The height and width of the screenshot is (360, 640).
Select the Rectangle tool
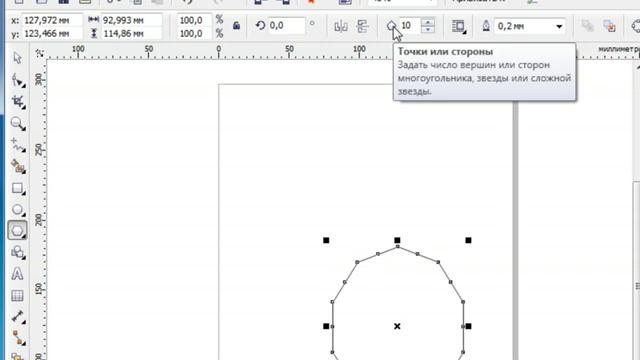(x=18, y=188)
